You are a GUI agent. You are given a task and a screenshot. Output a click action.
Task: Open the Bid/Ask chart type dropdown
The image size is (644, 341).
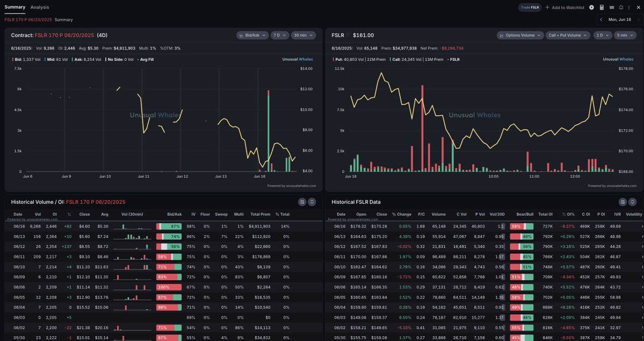(252, 35)
